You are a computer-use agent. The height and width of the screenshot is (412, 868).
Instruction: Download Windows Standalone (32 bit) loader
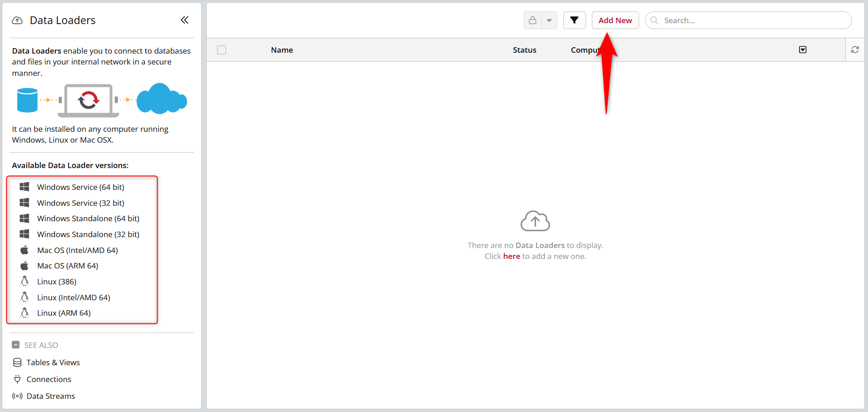click(x=88, y=234)
